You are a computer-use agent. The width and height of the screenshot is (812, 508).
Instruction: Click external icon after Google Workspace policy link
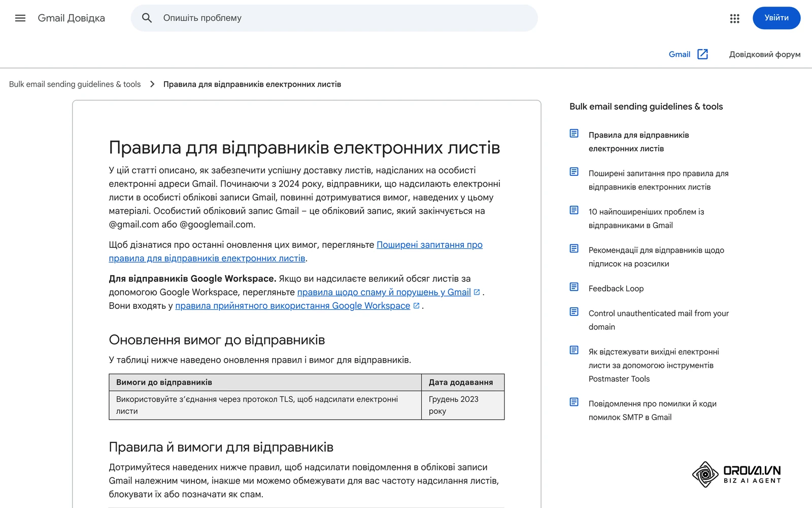(x=416, y=306)
